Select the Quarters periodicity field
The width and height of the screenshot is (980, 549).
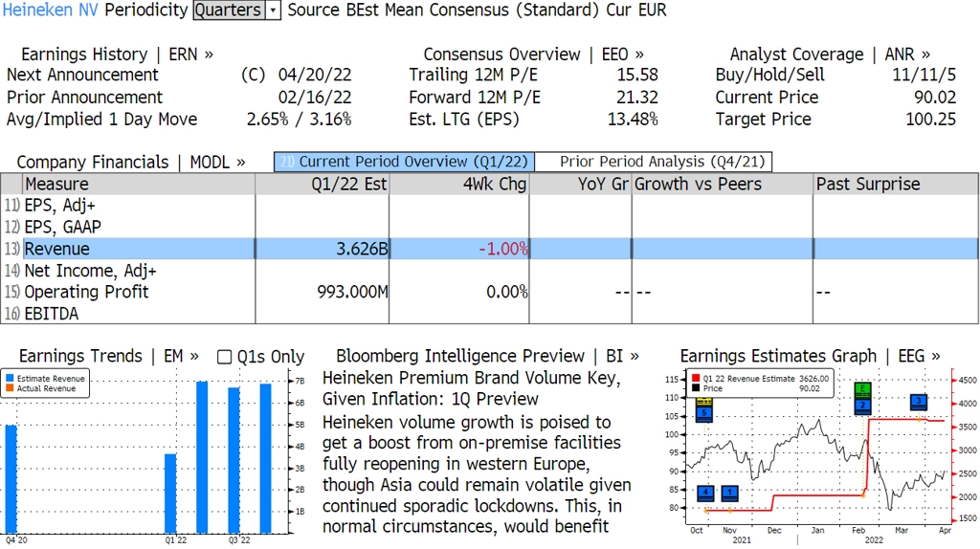point(230,10)
